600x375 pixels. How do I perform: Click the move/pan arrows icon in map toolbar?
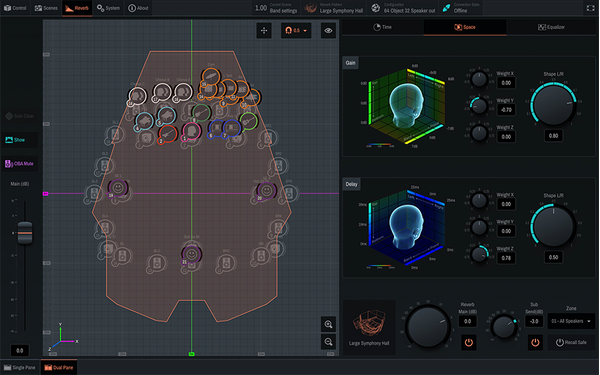(x=264, y=31)
